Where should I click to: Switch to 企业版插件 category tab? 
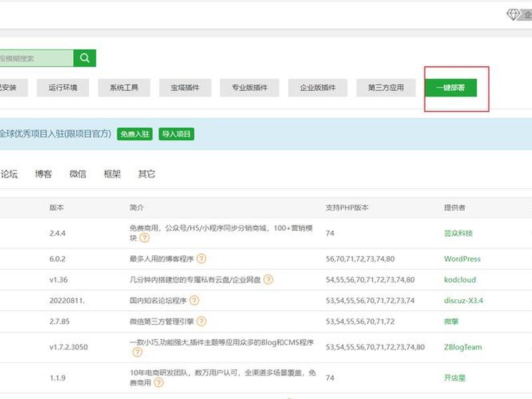point(318,88)
